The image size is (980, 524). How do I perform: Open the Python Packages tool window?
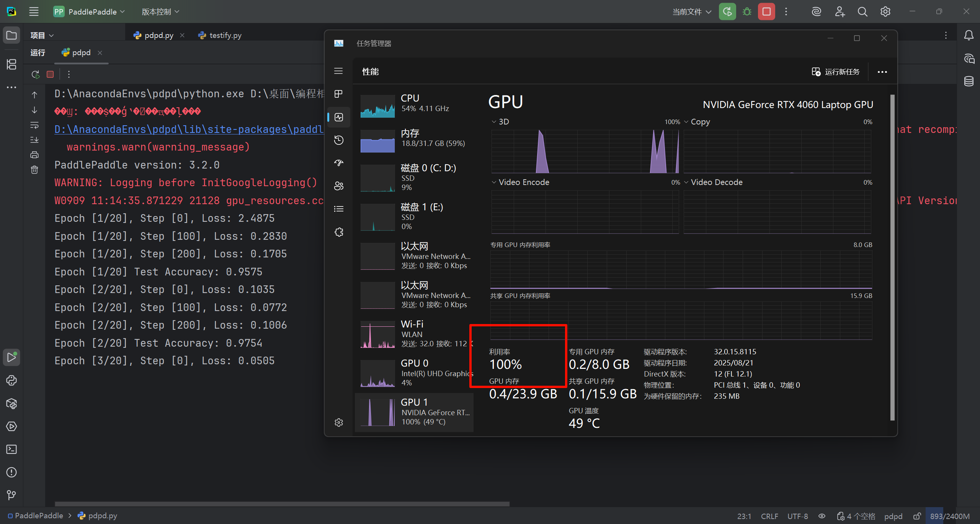coord(11,403)
